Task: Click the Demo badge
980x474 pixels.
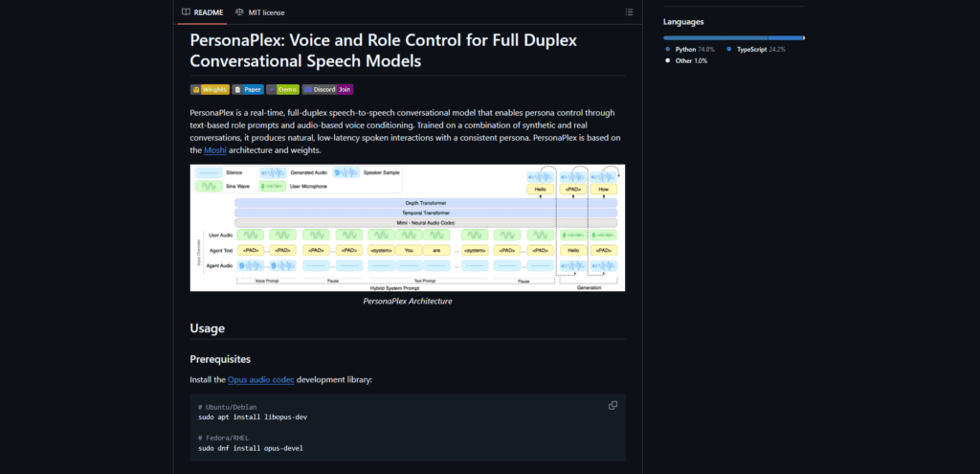Action: click(282, 89)
